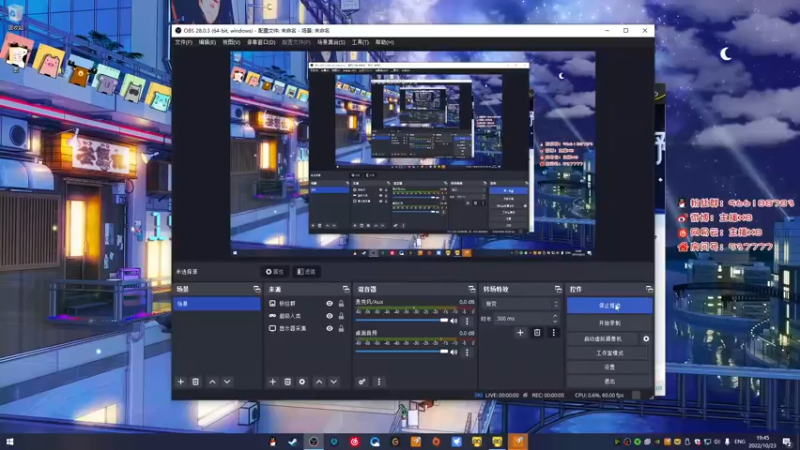800x450 pixels.
Task: Click the 开始录制 start recording button
Action: (x=610, y=323)
